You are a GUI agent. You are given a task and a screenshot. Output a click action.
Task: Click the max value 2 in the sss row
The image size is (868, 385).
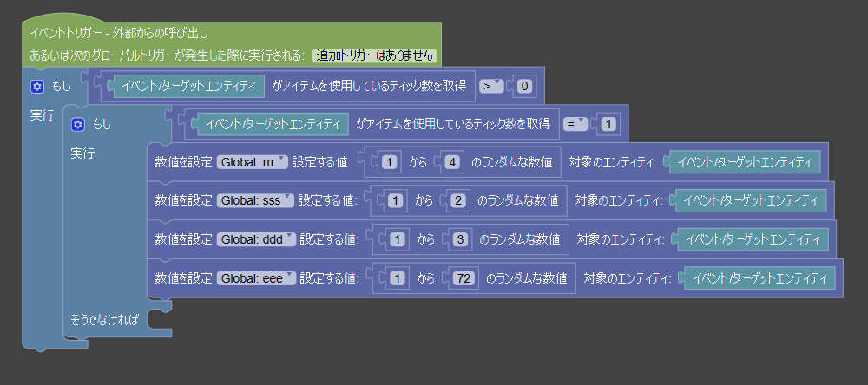(x=458, y=201)
